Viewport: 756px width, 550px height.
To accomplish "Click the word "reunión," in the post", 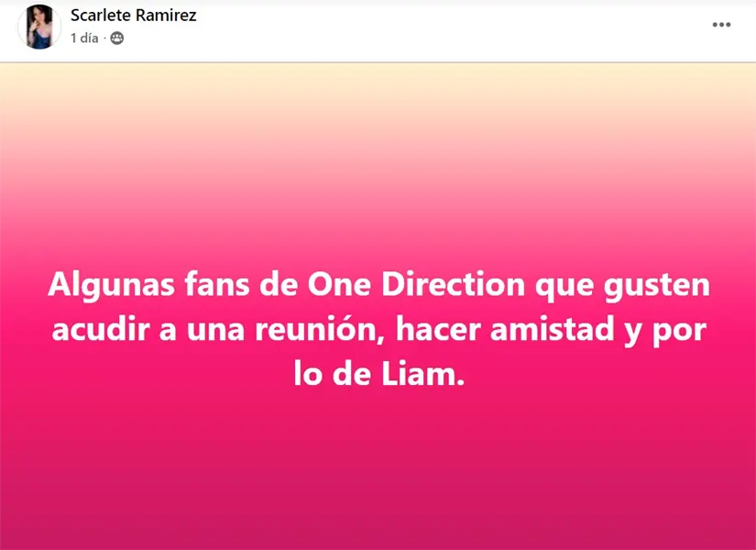I will click(321, 330).
